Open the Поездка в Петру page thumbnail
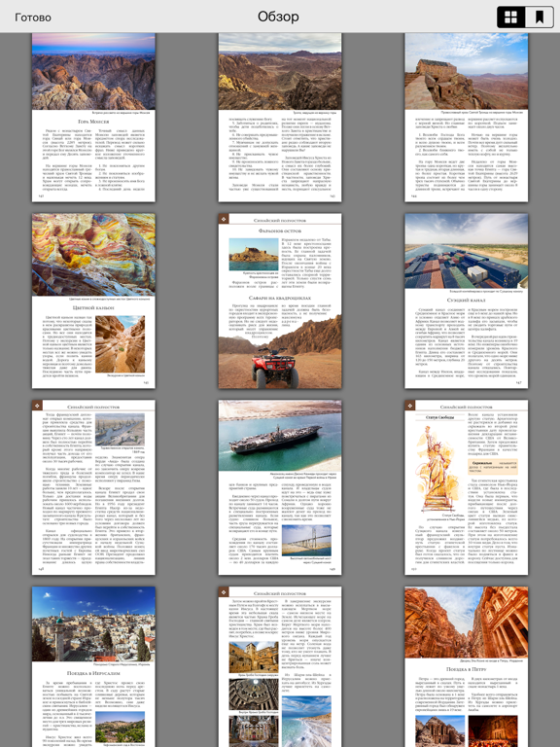The height and width of the screenshot is (747, 560). pyautogui.click(x=467, y=667)
